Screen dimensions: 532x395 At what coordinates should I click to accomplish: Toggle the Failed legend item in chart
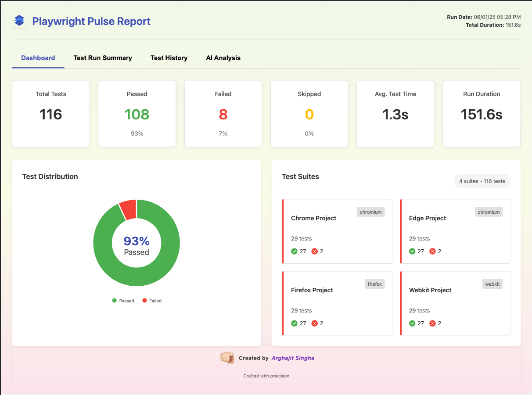pos(152,301)
